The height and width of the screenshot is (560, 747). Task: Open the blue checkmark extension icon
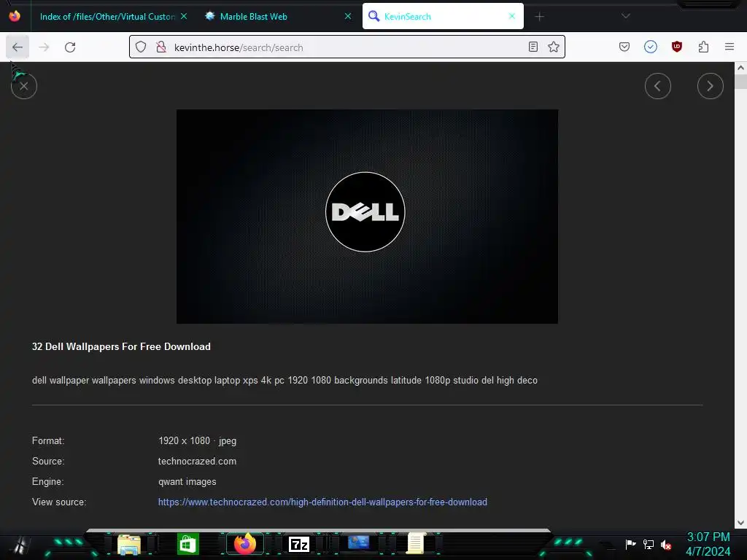[650, 47]
